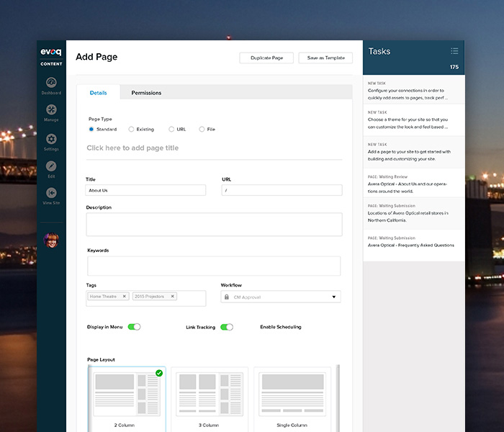Select the URL page type
Screen dimensions: 504x432
[171, 129]
